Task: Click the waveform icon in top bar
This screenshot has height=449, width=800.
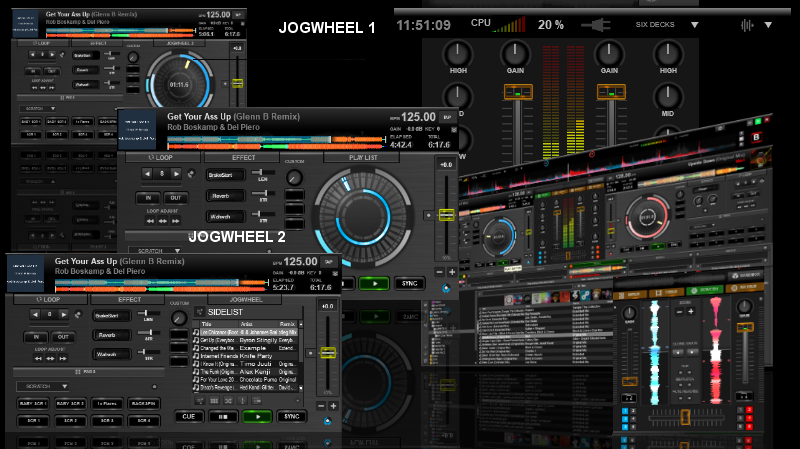Action: 747,25
